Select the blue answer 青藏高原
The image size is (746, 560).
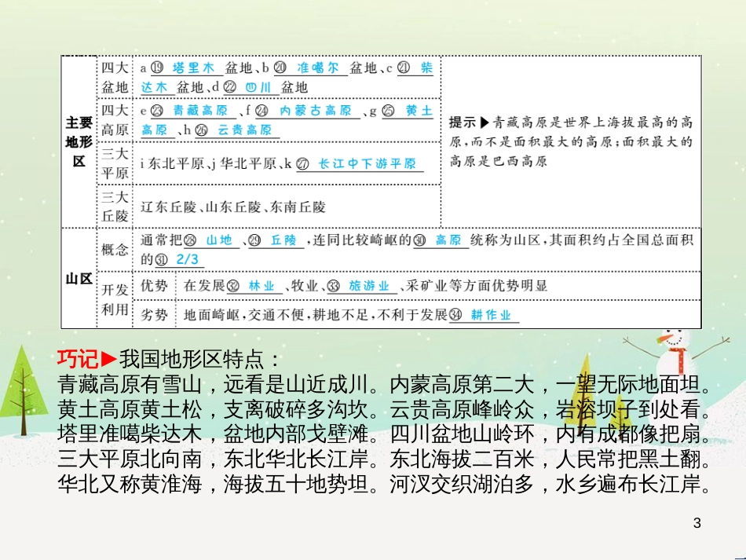(199, 111)
